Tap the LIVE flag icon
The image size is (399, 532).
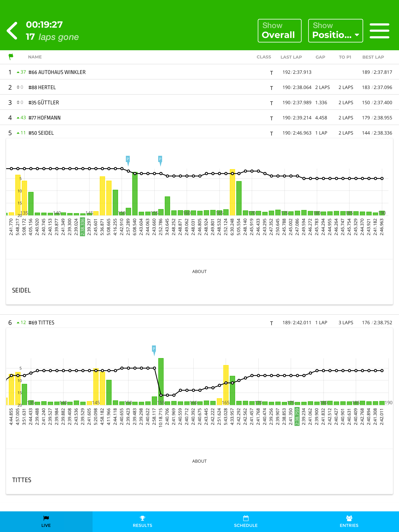coord(46,518)
